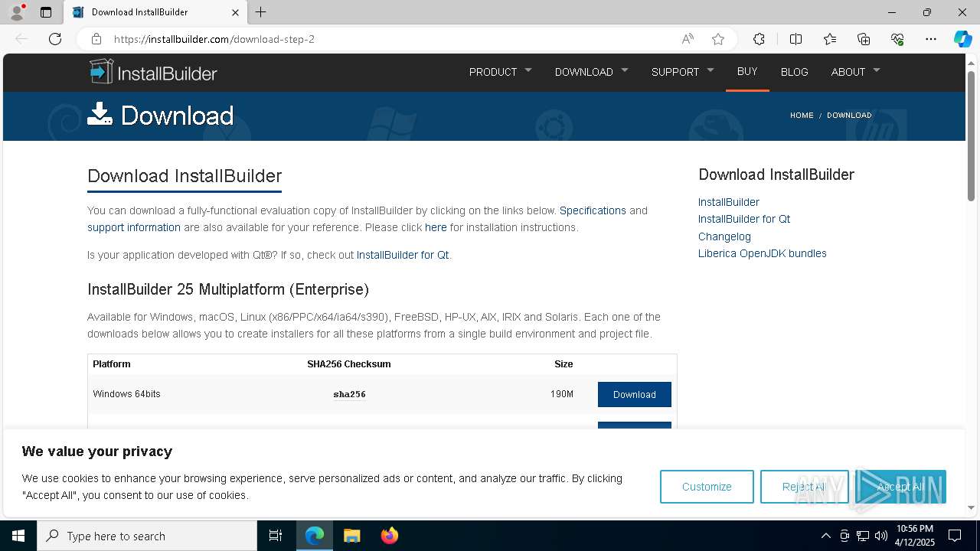Click the DOWNLOAD breadcrumb
The height and width of the screenshot is (551, 980).
(849, 116)
